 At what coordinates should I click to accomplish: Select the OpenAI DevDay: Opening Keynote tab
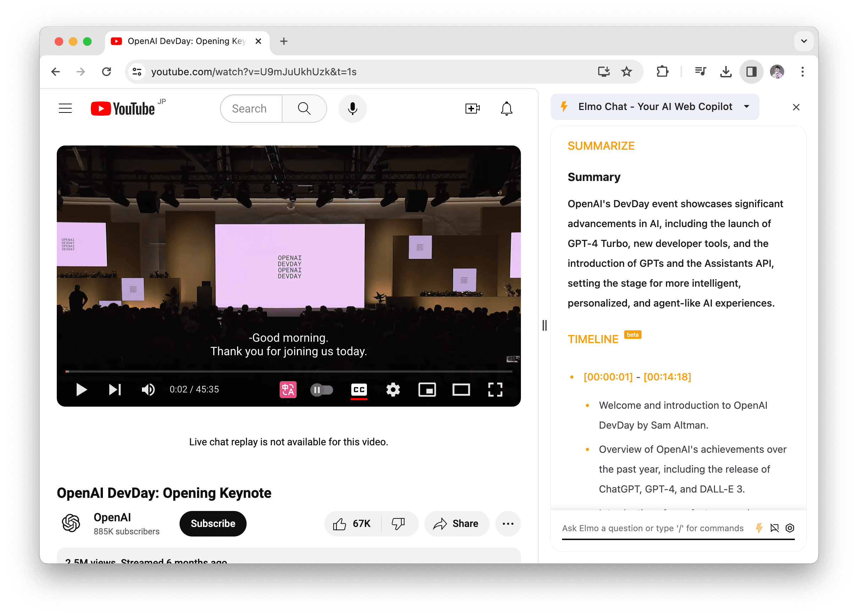(x=187, y=41)
